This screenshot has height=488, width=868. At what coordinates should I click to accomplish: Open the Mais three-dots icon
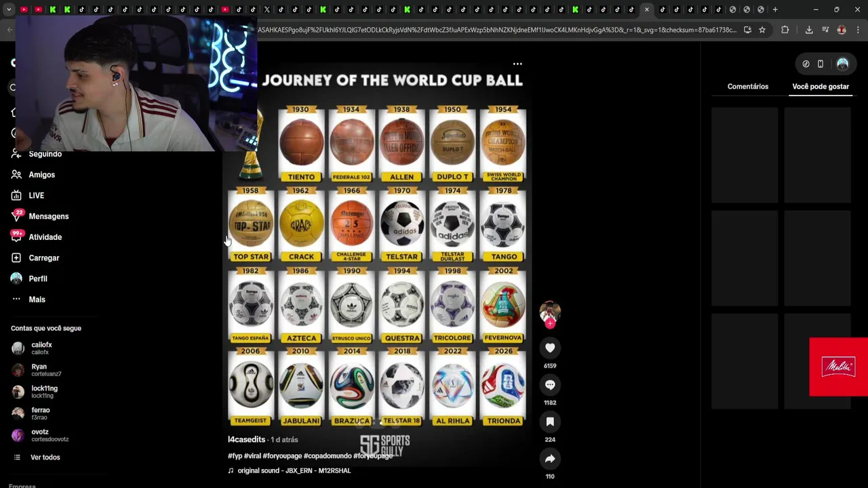click(16, 299)
